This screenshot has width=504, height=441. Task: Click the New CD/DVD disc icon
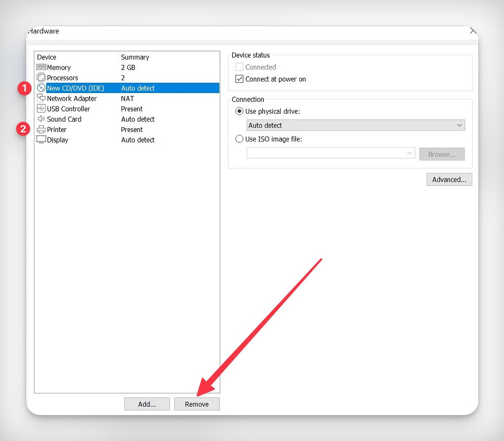click(41, 88)
